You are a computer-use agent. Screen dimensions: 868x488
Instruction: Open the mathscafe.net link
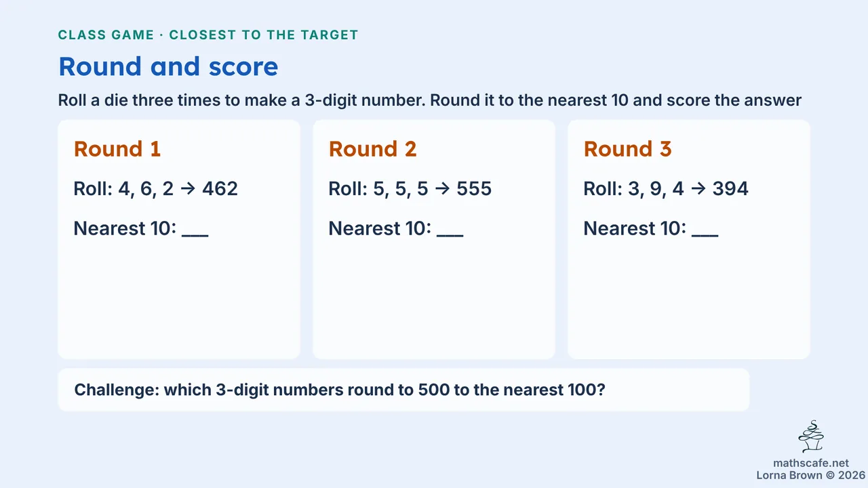coord(811,463)
